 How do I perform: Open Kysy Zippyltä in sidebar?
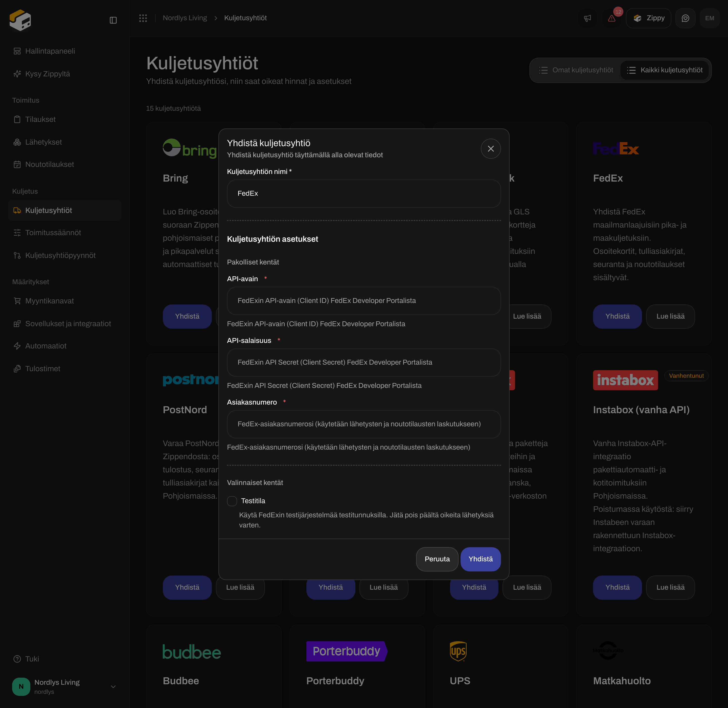pyautogui.click(x=65, y=74)
